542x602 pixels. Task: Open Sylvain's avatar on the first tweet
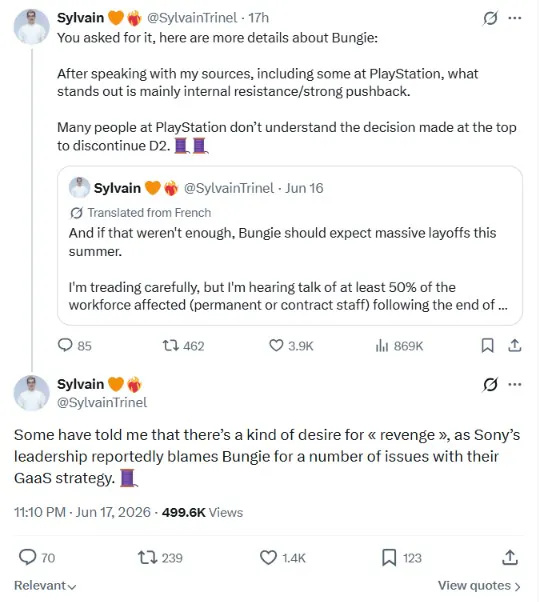point(32,27)
